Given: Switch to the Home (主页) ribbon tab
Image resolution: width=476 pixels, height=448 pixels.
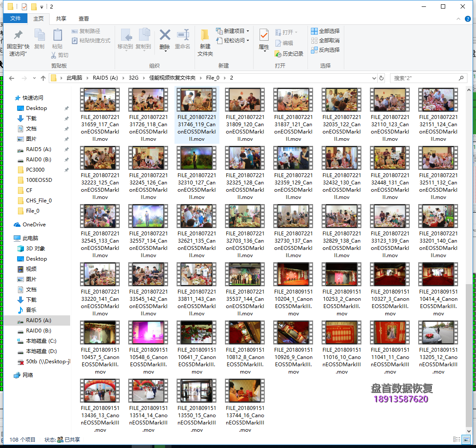Looking at the screenshot, I should 38,18.
